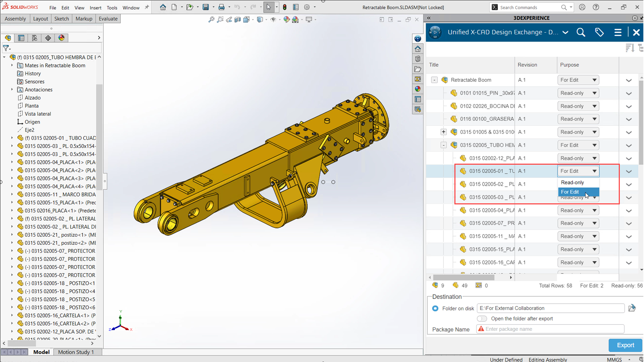Switch to the Evaluate tab
This screenshot has height=362, width=644.
108,19
